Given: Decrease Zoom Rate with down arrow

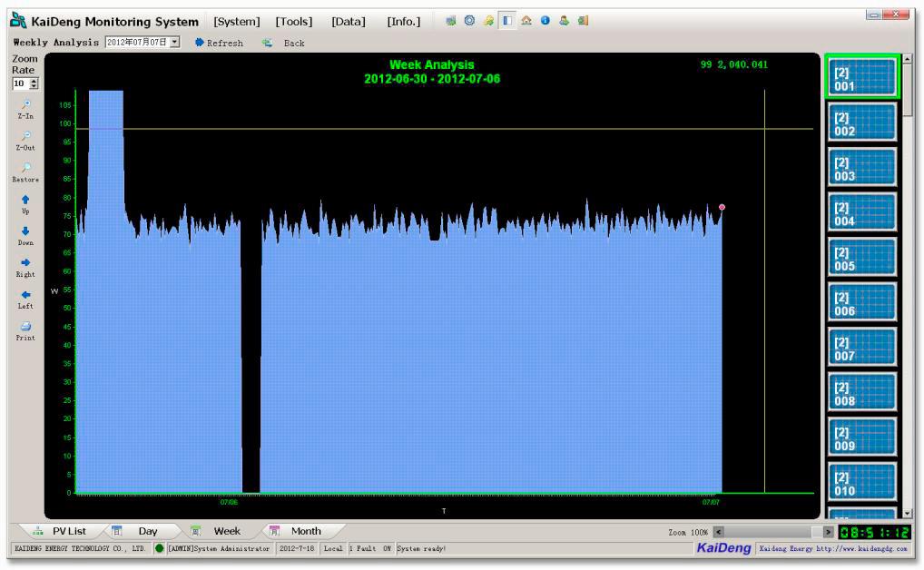Looking at the screenshot, I should (34, 86).
